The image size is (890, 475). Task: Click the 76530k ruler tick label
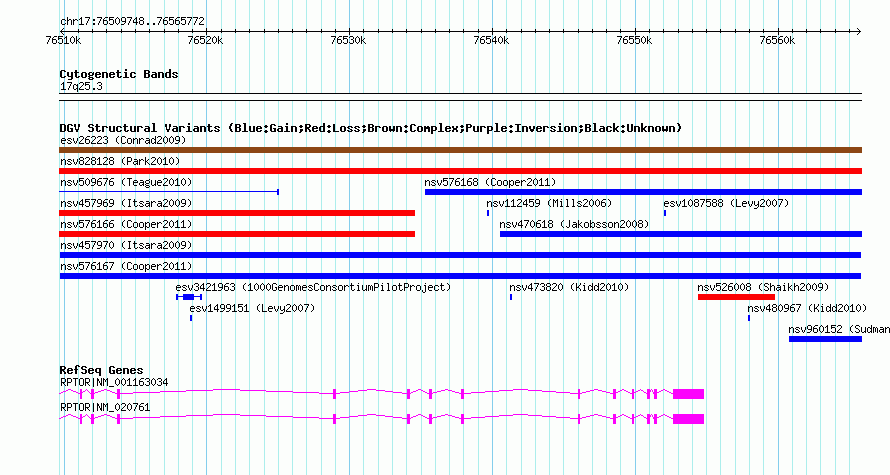[349, 40]
